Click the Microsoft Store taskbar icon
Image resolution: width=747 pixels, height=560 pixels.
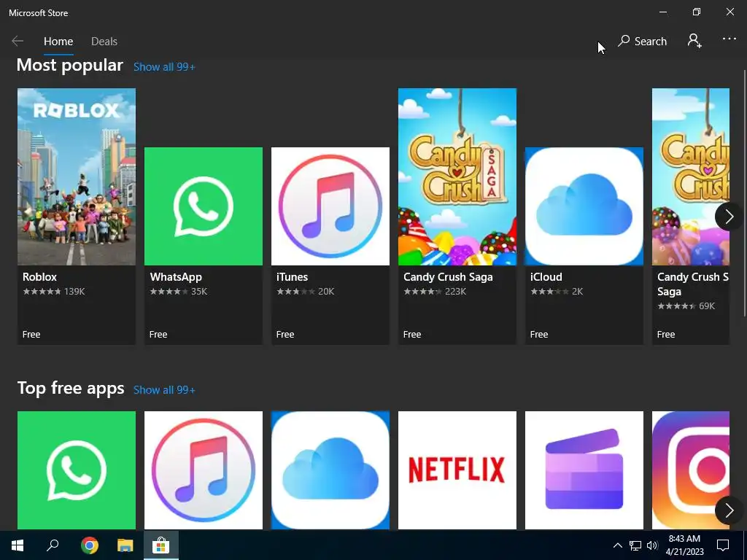coord(161,545)
